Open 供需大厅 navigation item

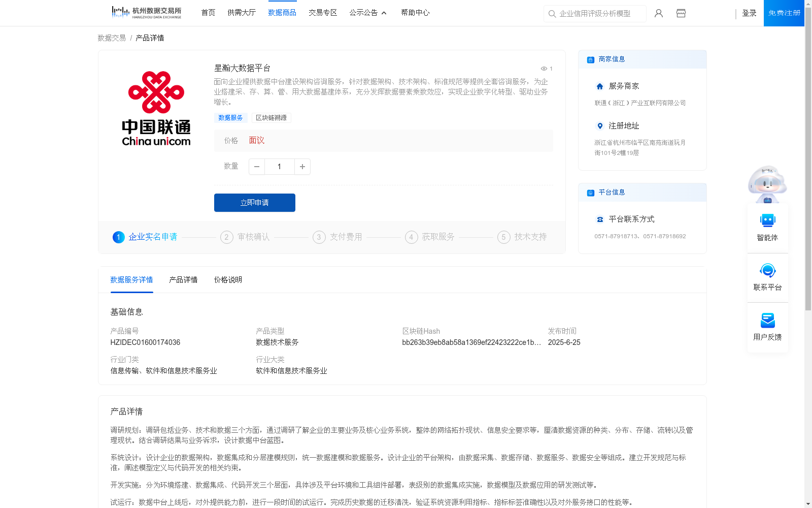coord(242,13)
